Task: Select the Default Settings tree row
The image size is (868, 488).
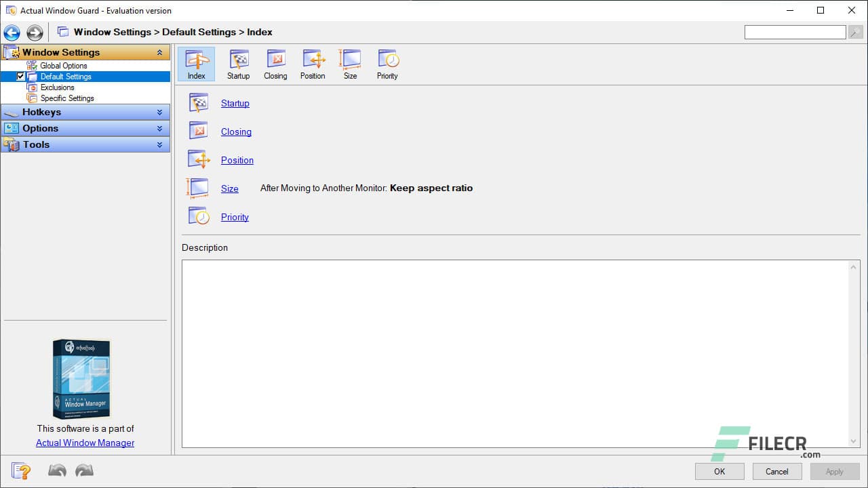Action: point(85,77)
